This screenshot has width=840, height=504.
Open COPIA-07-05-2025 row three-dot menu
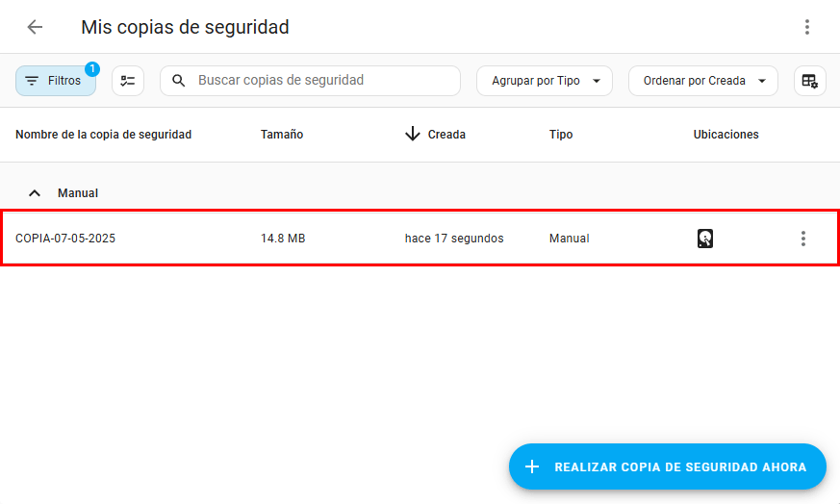tap(803, 239)
